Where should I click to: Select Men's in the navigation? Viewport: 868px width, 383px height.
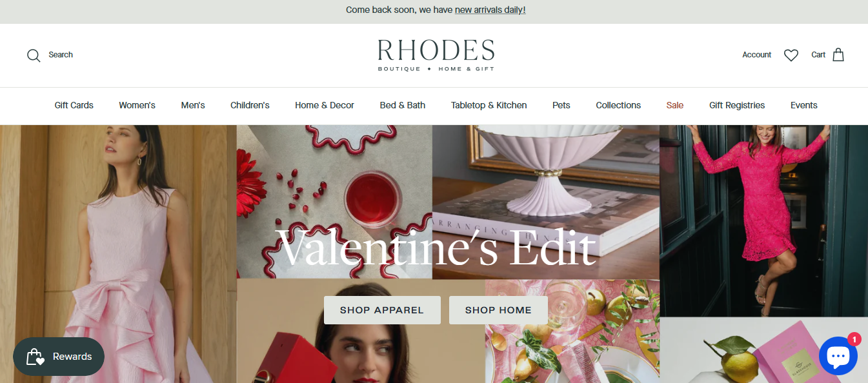pos(193,105)
